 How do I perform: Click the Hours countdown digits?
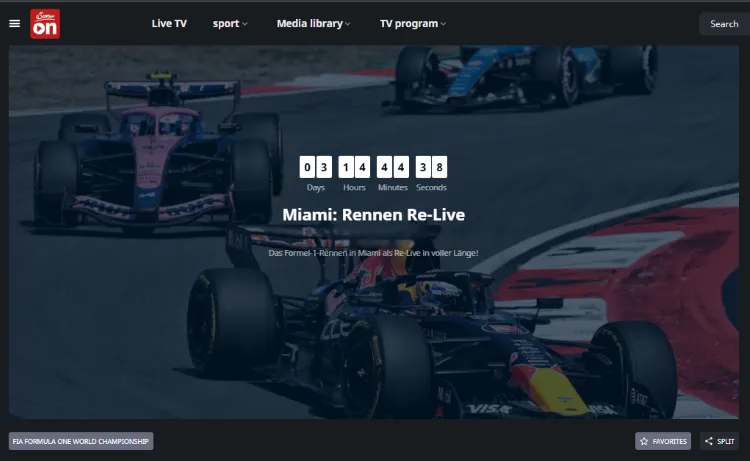click(x=354, y=167)
